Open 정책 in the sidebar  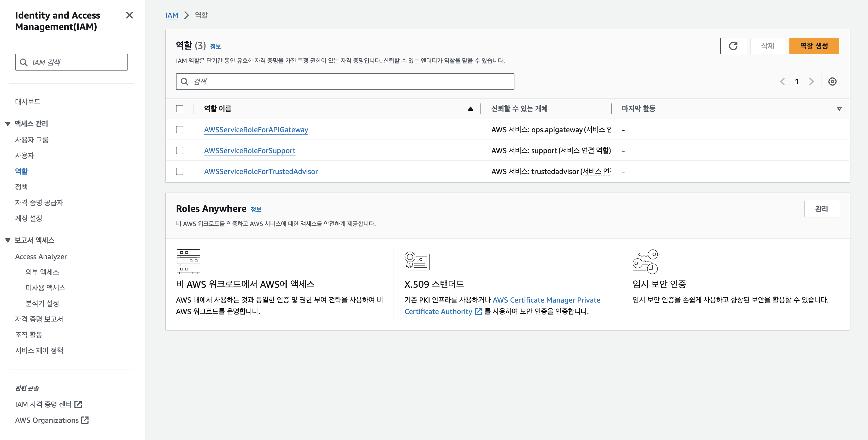(x=21, y=187)
